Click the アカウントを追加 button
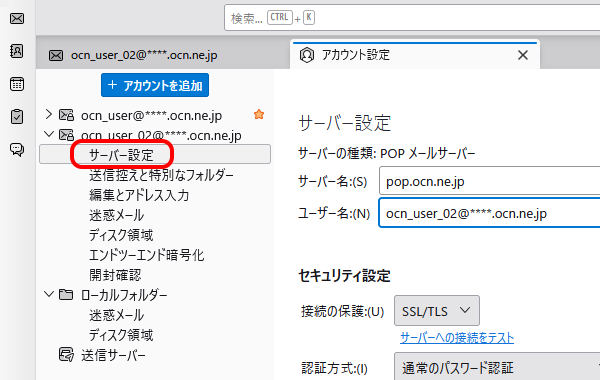The image size is (600, 380). tap(155, 85)
